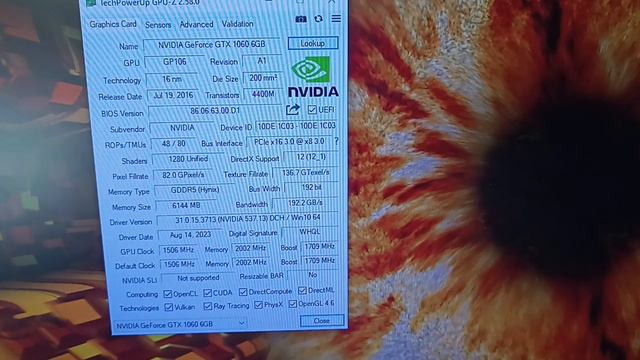
Task: Click the DirectX Support value 12 (12_1)
Action: tap(311, 157)
